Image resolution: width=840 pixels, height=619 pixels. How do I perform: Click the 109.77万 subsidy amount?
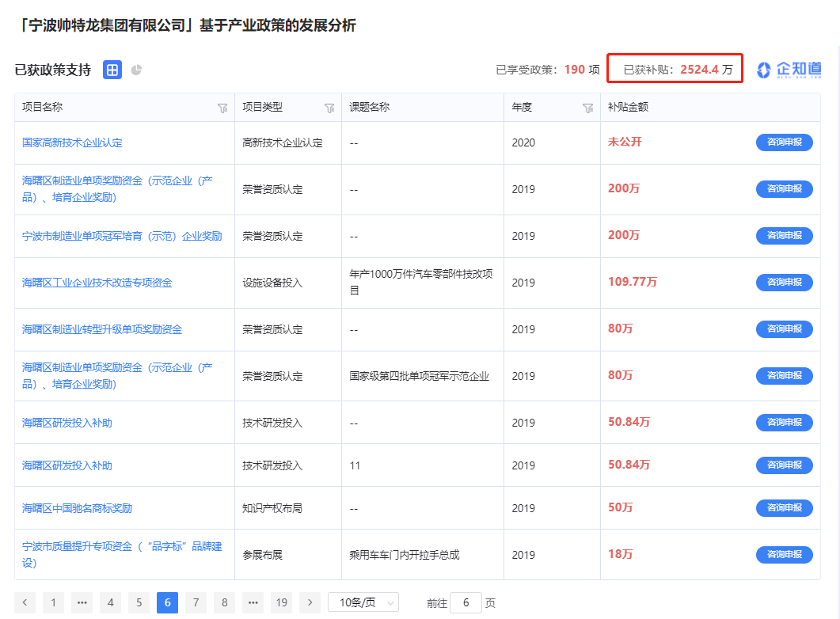(632, 282)
